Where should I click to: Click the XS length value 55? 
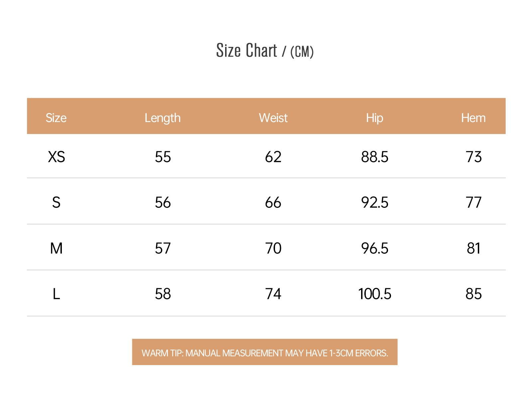click(x=163, y=157)
